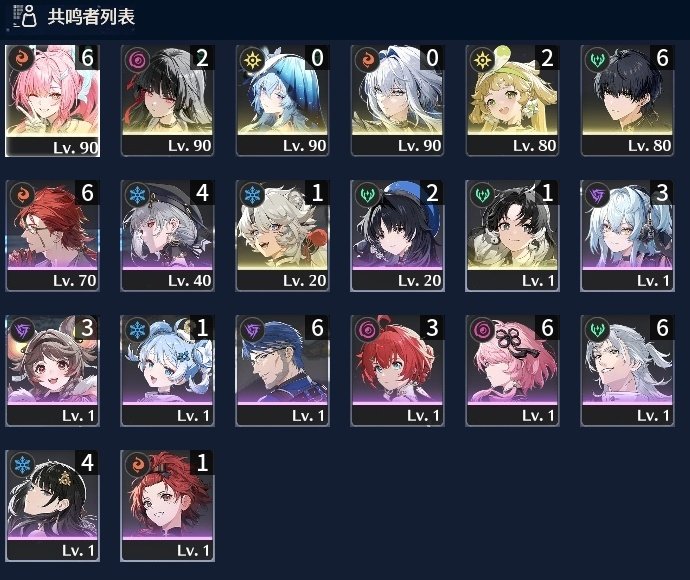Select the bearded blue-haired Electro resonator
Image resolution: width=690 pixels, height=580 pixels.
[x=283, y=371]
